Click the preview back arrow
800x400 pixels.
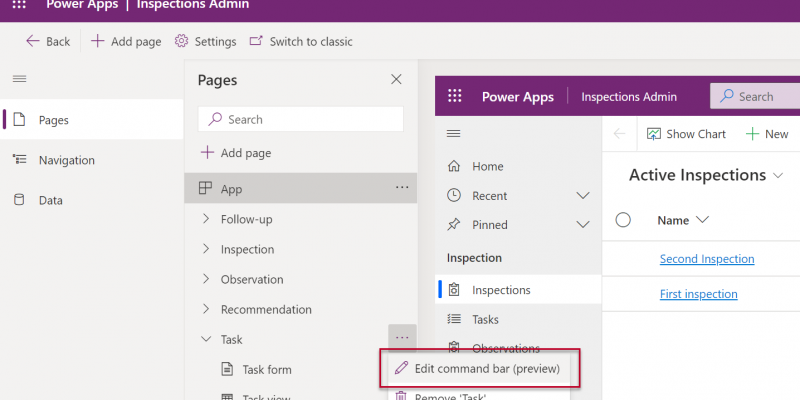point(619,134)
